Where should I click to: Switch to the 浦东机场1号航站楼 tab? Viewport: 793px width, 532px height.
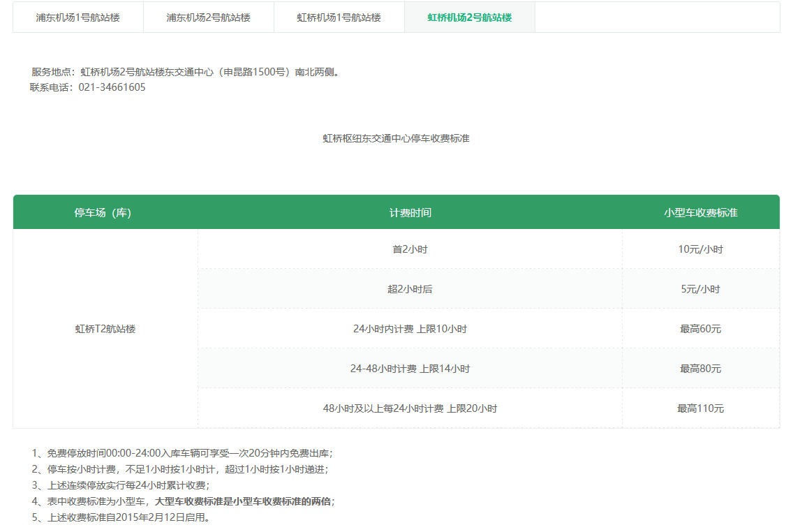click(78, 17)
